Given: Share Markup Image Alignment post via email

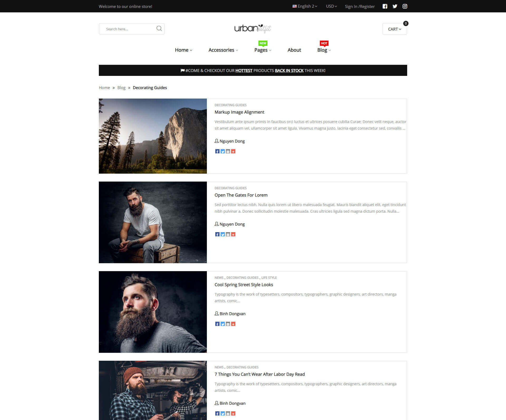Looking at the screenshot, I should click(228, 151).
